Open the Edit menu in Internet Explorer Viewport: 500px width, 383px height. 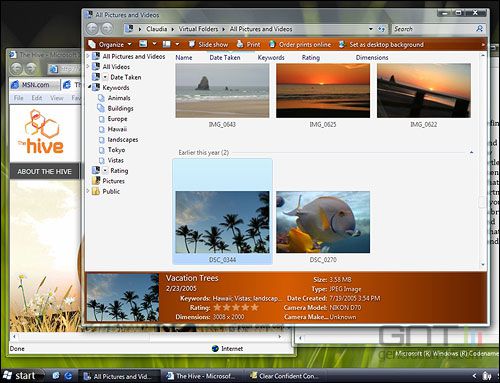[x=37, y=98]
